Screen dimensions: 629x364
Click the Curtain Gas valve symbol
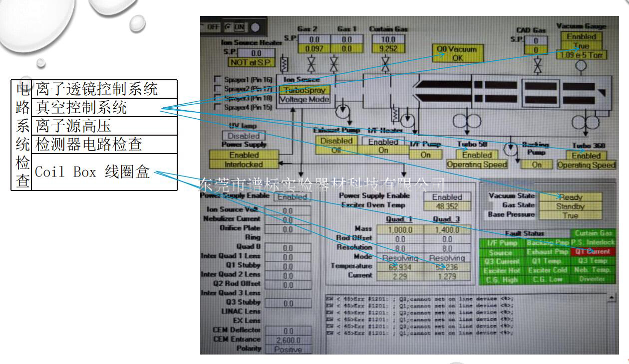tap(386, 65)
